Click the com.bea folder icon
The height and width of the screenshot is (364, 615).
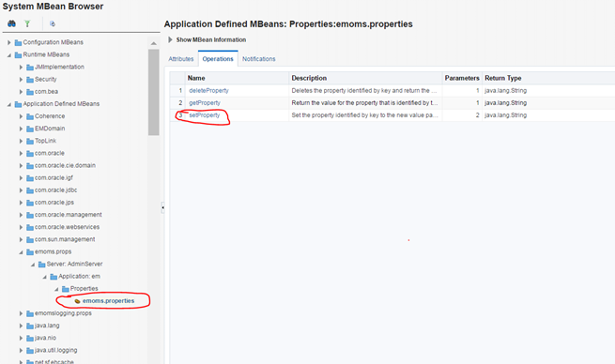click(30, 92)
